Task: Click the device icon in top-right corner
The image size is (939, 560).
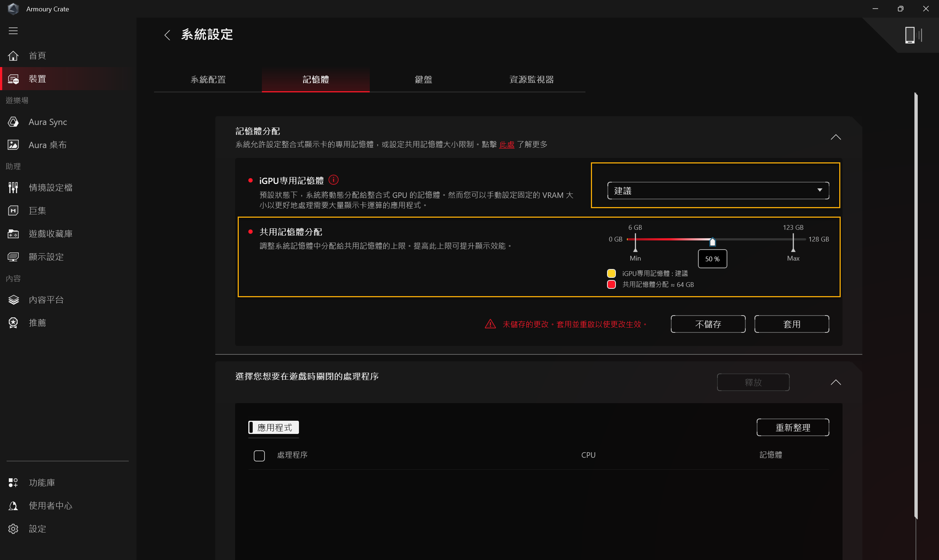Action: coord(913,35)
